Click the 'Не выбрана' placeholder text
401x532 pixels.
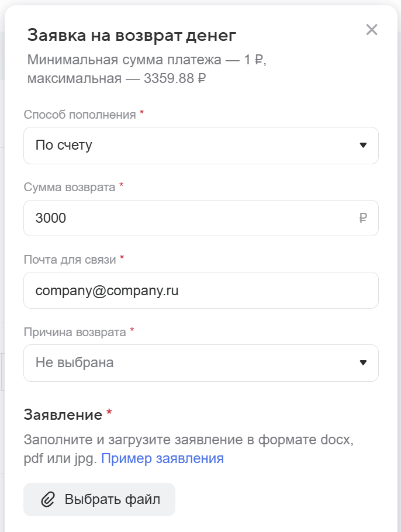74,362
